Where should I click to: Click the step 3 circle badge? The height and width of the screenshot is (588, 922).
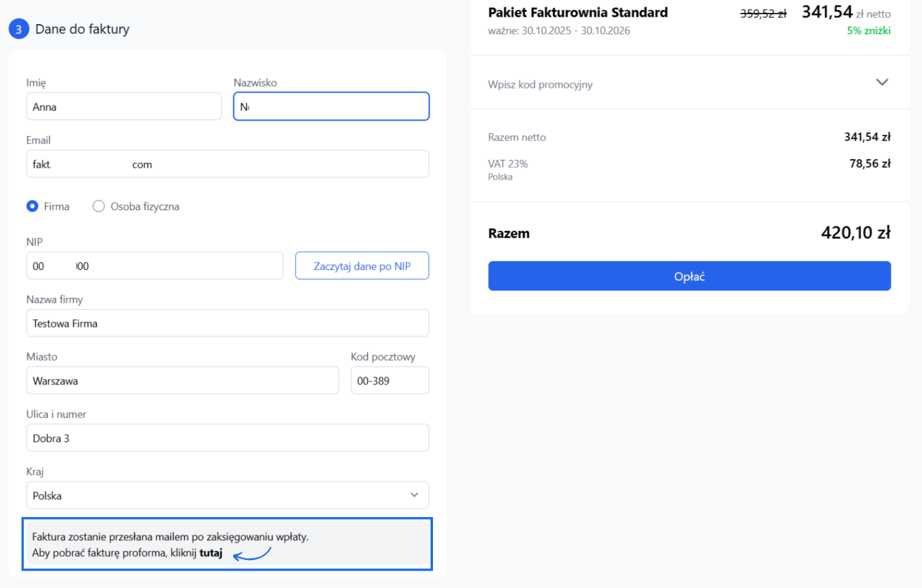click(19, 29)
